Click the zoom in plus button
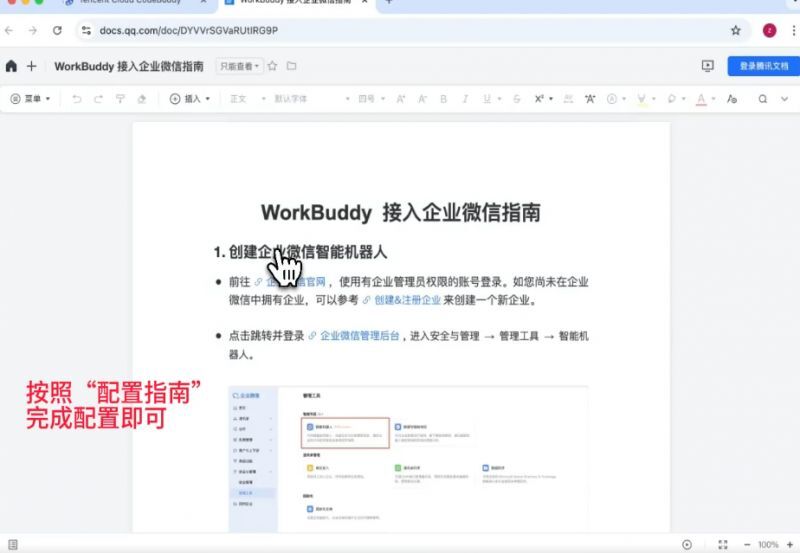 pos(790,544)
